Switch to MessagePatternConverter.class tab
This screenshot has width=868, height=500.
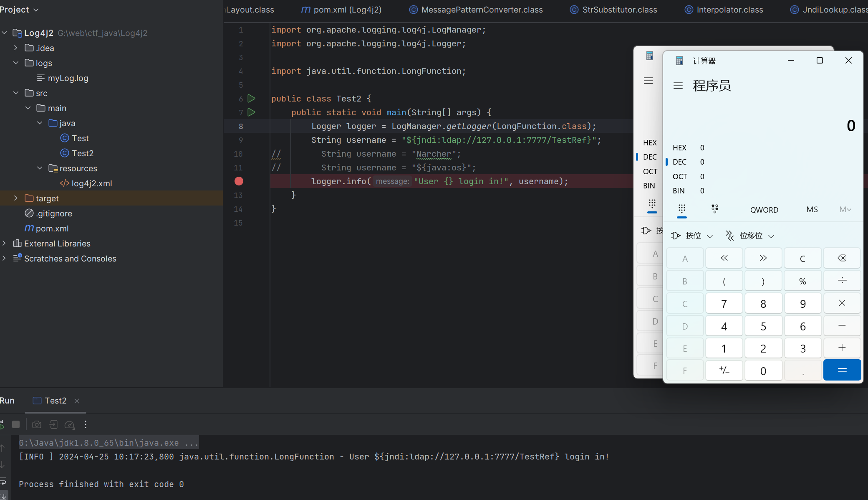point(476,10)
